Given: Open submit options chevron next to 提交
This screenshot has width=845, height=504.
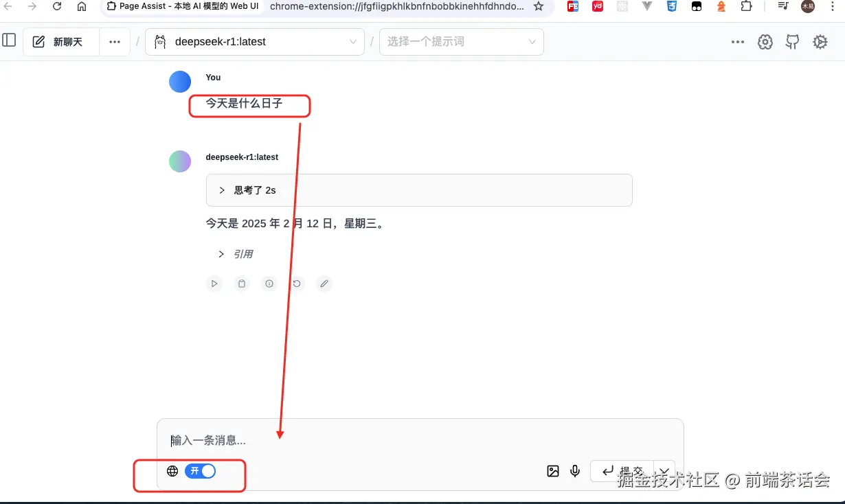Looking at the screenshot, I should pyautogui.click(x=664, y=471).
